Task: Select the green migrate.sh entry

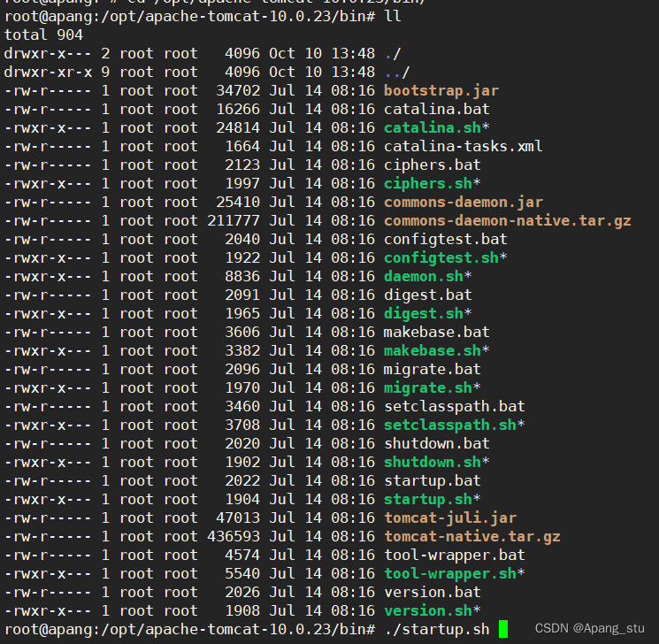Action: tap(428, 388)
